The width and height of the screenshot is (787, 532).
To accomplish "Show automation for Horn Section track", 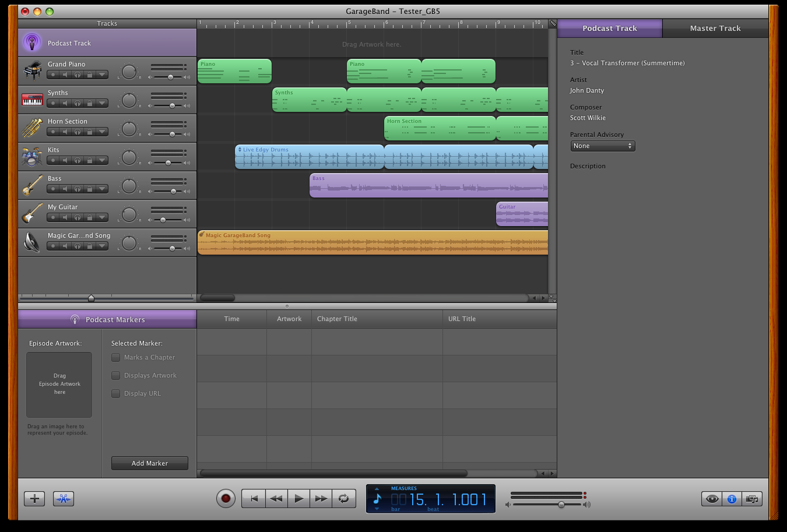I will tap(102, 132).
